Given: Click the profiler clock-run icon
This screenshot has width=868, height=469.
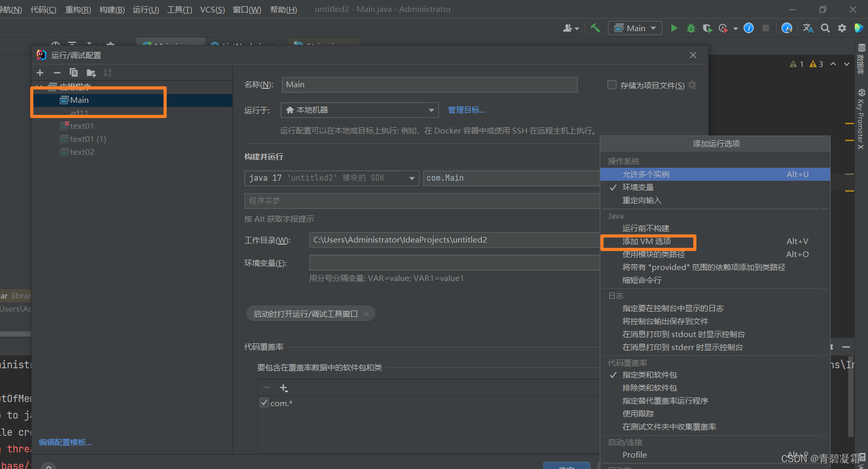Looking at the screenshot, I should click(x=723, y=28).
